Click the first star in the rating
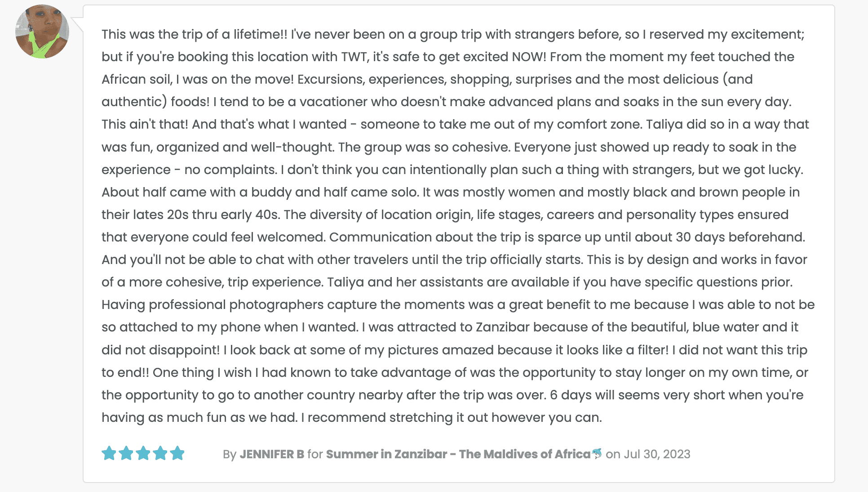The width and height of the screenshot is (868, 492). [x=109, y=453]
